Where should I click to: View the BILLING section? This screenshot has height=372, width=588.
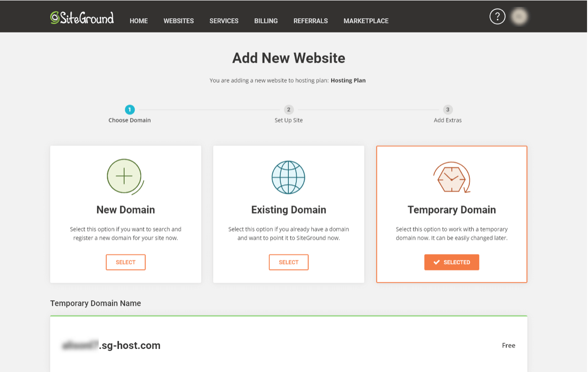(x=266, y=21)
